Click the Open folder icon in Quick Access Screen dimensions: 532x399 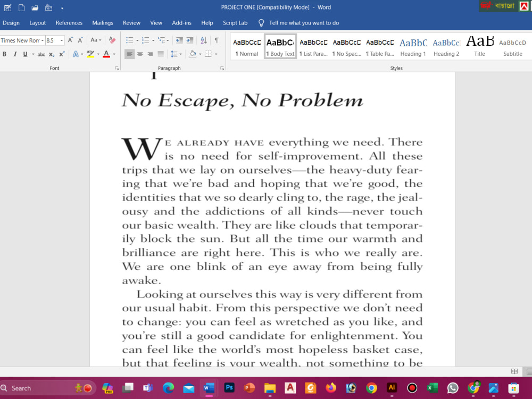tap(35, 7)
